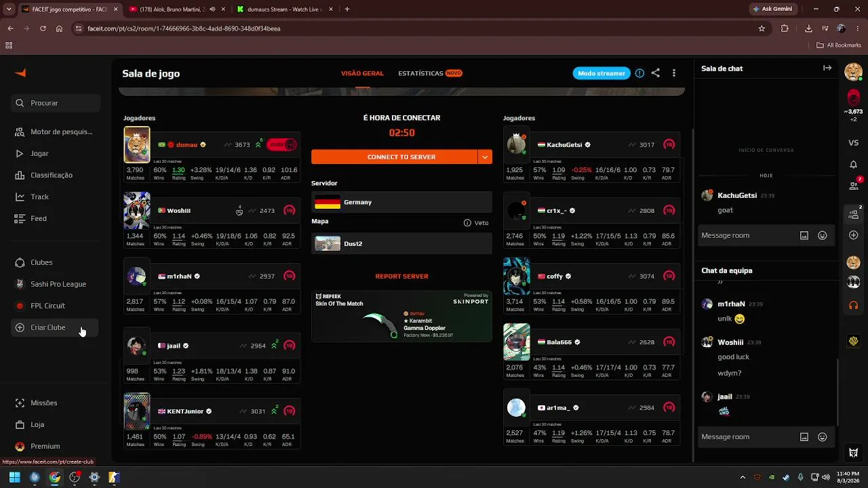Viewport: 868px width, 488px height.
Task: Open the Karambit Gamma Doppler skin card
Action: pyautogui.click(x=401, y=317)
